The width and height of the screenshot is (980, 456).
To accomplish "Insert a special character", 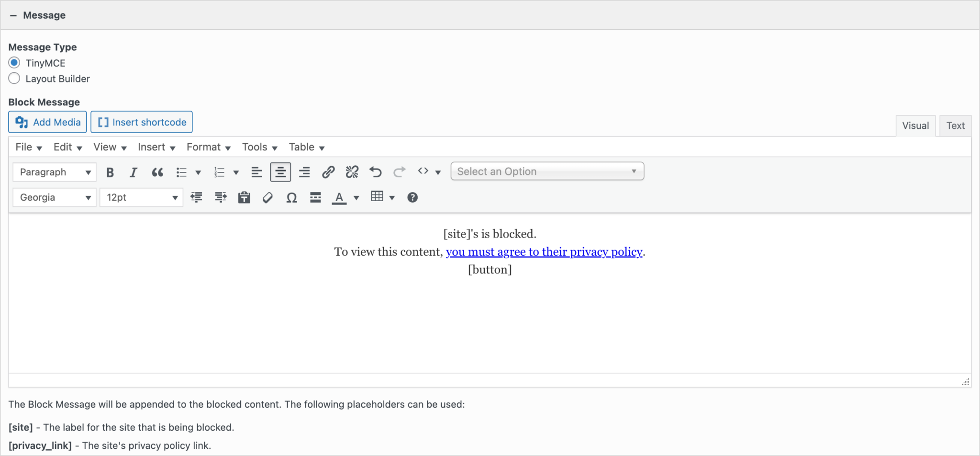I will pos(291,197).
